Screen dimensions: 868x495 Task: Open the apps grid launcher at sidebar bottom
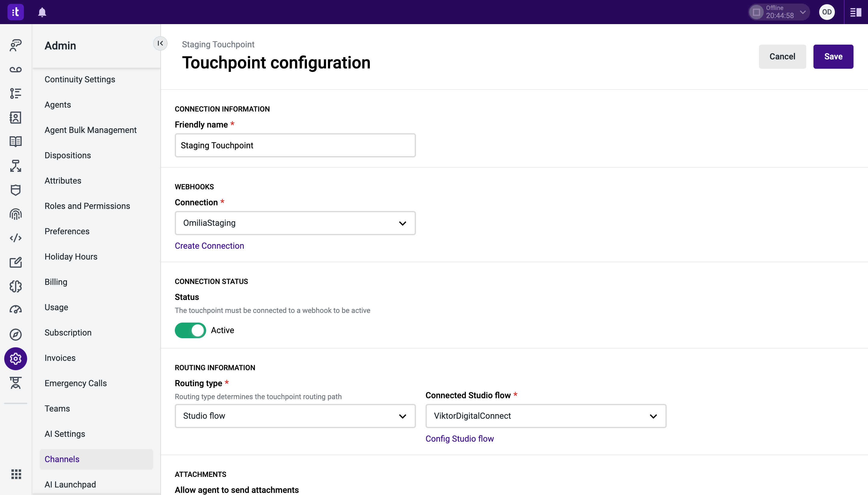tap(15, 474)
